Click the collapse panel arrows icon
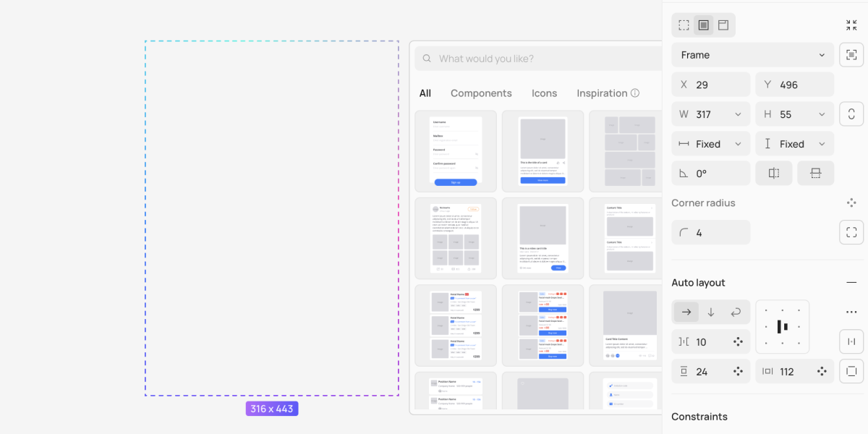Viewport: 868px width, 434px height. tap(851, 25)
